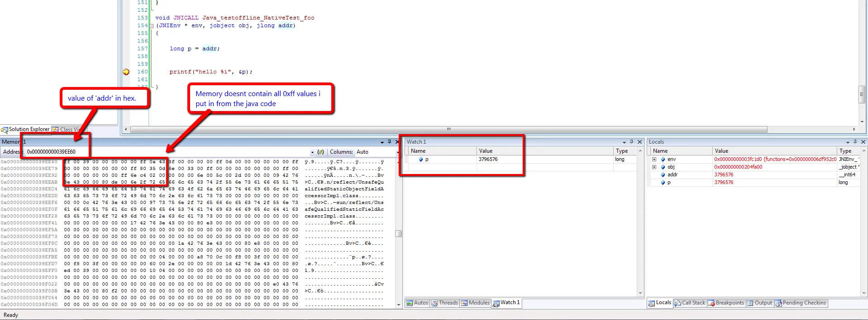
Task: Click the variable icon next to obj
Action: click(663, 167)
